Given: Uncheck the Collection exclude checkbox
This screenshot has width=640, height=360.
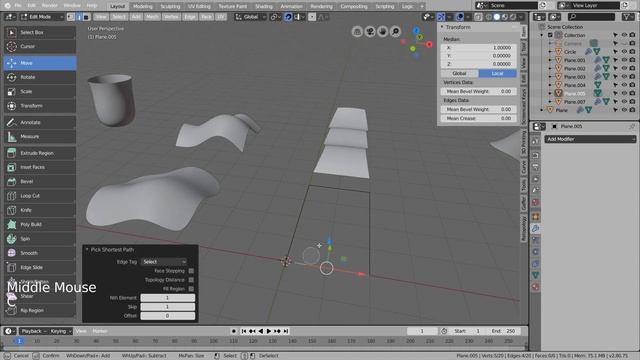Looking at the screenshot, I should 550,35.
